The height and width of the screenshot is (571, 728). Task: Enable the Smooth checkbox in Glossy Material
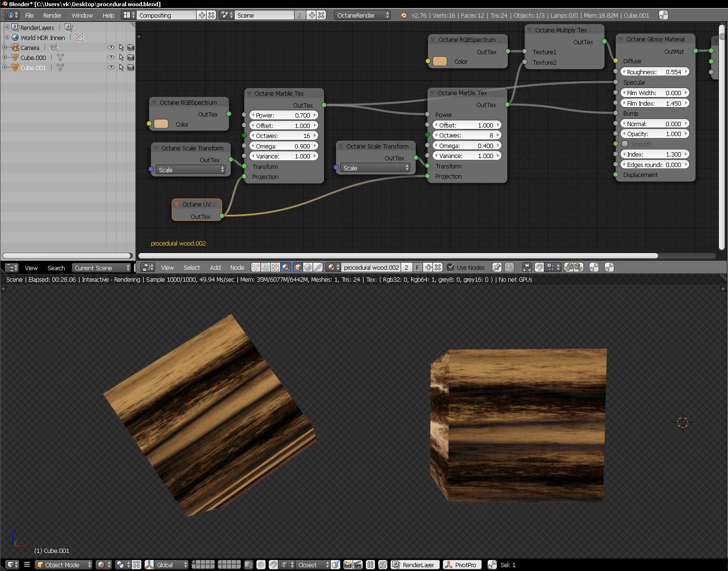click(x=625, y=144)
